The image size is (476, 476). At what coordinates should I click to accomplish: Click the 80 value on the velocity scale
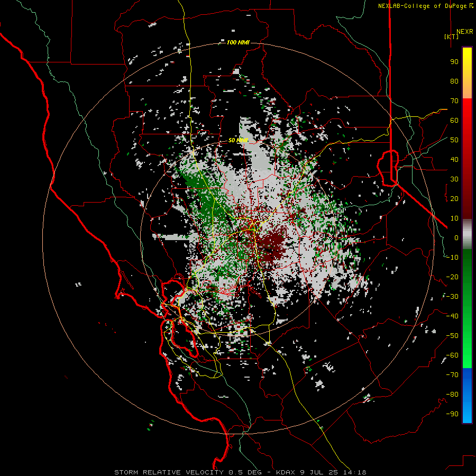point(454,81)
